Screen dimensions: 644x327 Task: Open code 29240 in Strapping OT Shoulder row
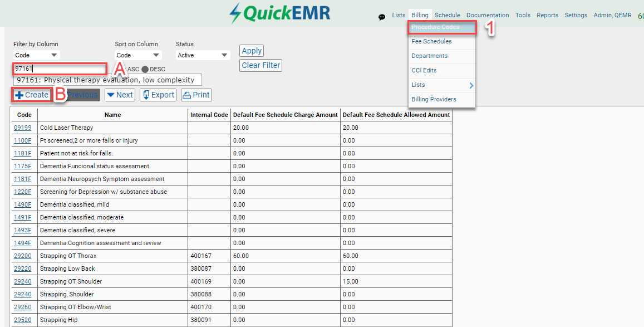pyautogui.click(x=23, y=281)
